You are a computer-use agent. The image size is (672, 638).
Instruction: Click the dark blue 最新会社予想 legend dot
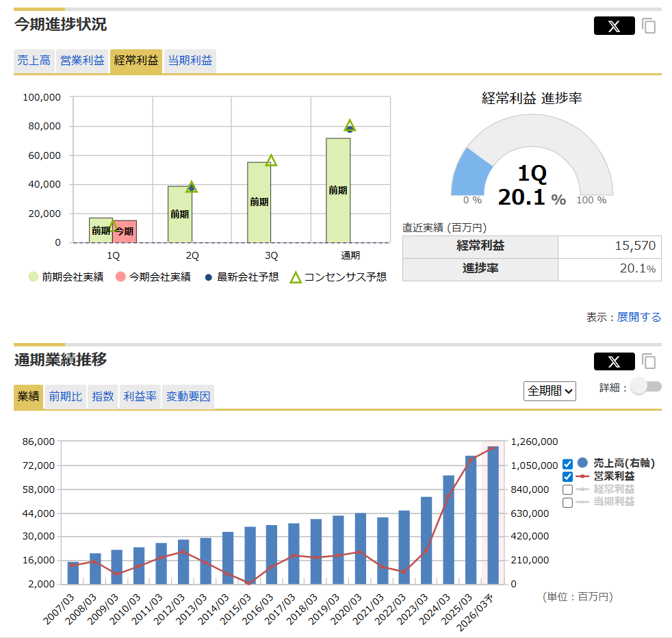pos(208,277)
